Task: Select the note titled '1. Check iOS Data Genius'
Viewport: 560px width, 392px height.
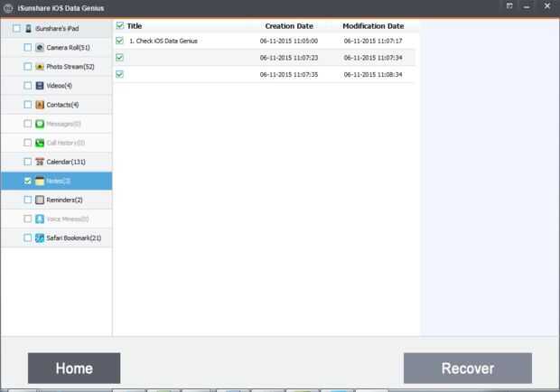Action: tap(163, 41)
